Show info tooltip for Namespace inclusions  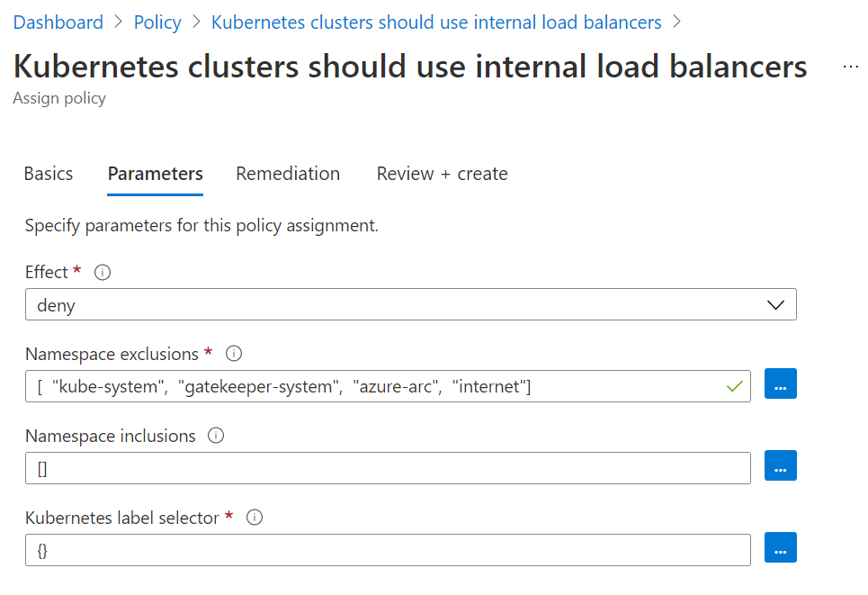click(x=216, y=436)
